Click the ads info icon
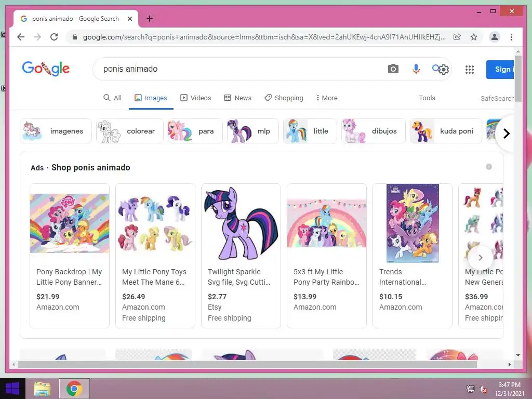 tap(488, 167)
